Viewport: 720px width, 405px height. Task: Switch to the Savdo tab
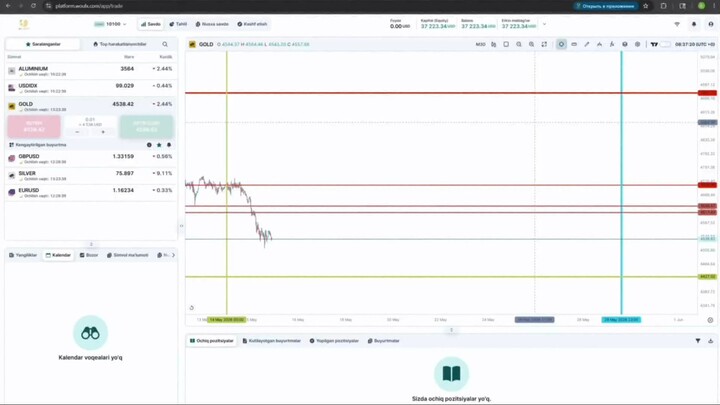click(x=151, y=24)
